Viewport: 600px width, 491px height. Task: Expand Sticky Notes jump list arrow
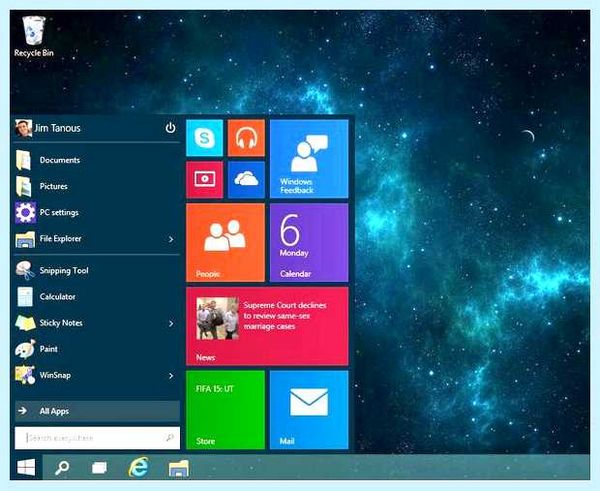[171, 323]
